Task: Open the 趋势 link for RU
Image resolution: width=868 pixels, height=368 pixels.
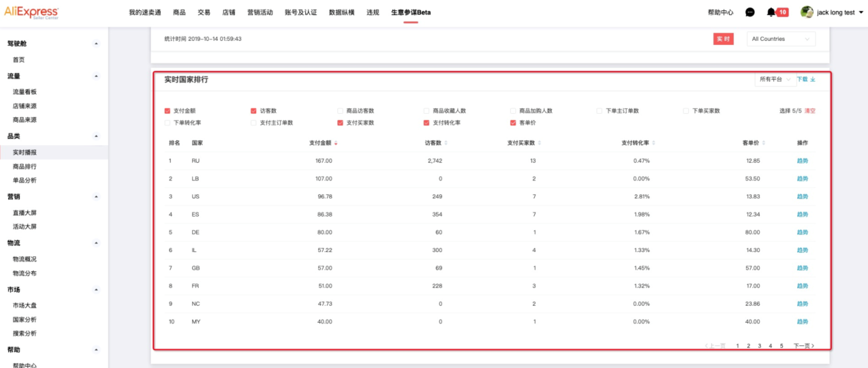Action: [x=802, y=161]
